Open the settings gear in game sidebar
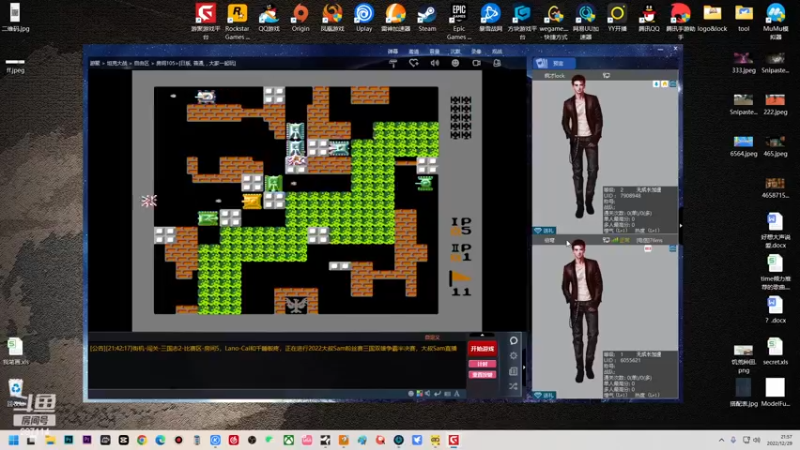 click(x=513, y=356)
